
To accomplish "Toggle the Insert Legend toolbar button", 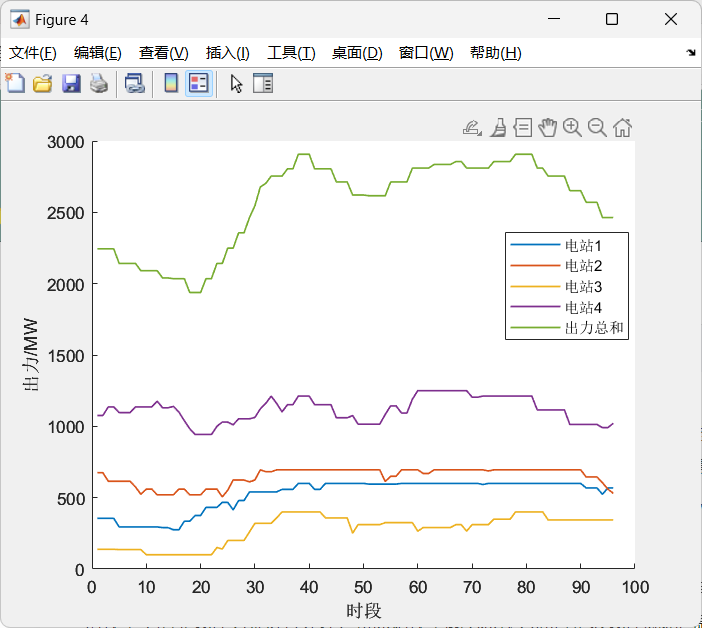I will click(198, 84).
